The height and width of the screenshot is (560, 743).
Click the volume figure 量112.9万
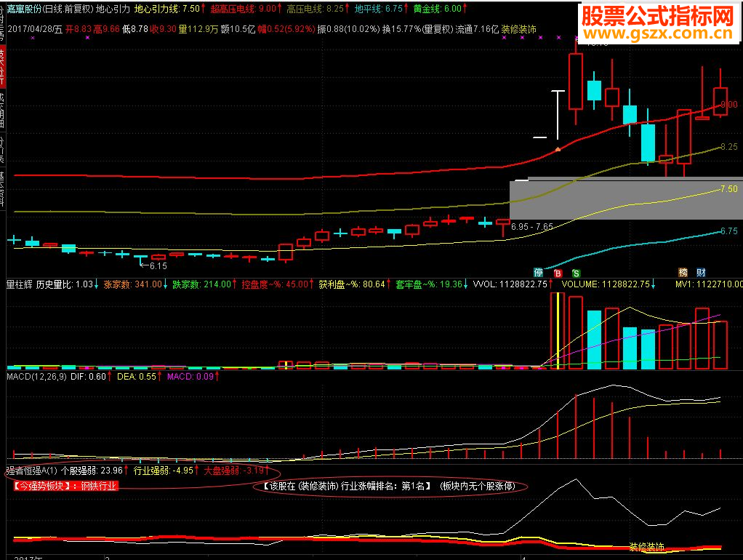pyautogui.click(x=198, y=29)
